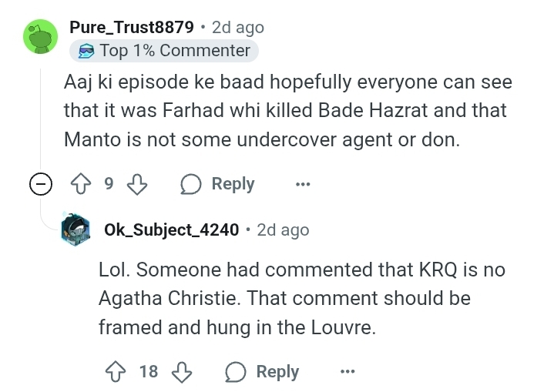Screen dimensions: 554x392
Task: Downvote Ok_Subject_4240's reply
Action: click(x=181, y=371)
